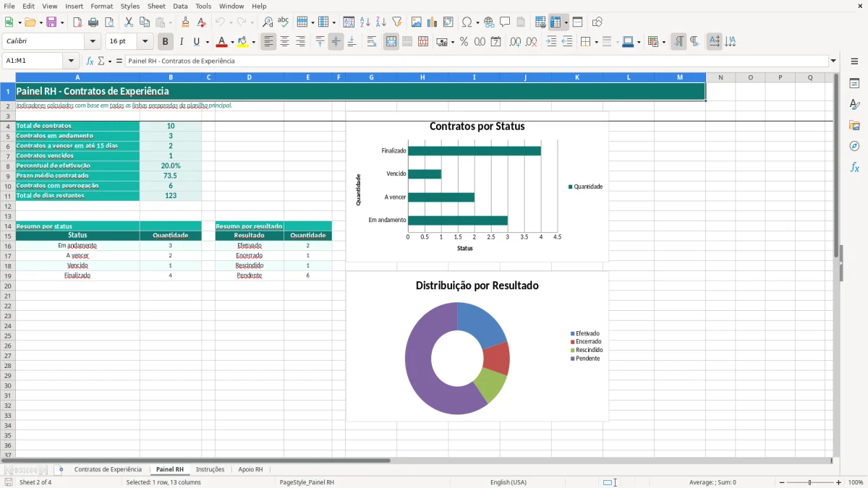
Task: Format cells as percent
Action: click(x=464, y=42)
